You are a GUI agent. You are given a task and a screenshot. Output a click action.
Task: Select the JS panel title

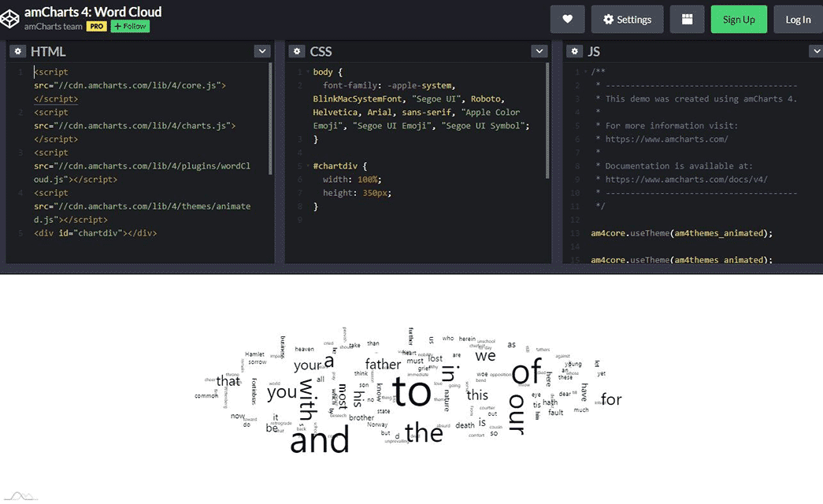tap(594, 51)
